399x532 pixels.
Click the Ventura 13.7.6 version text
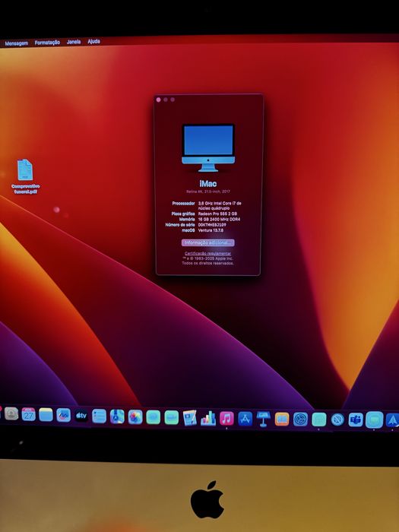(211, 230)
